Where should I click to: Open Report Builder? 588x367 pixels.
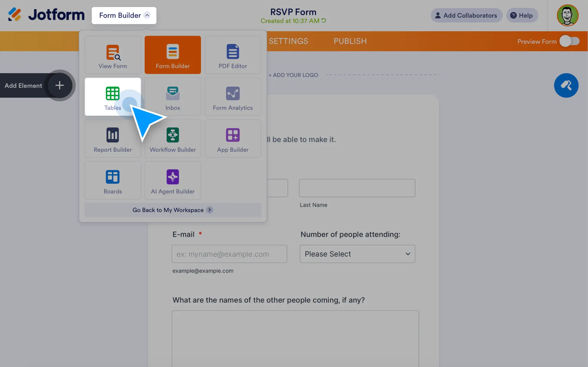(x=113, y=139)
